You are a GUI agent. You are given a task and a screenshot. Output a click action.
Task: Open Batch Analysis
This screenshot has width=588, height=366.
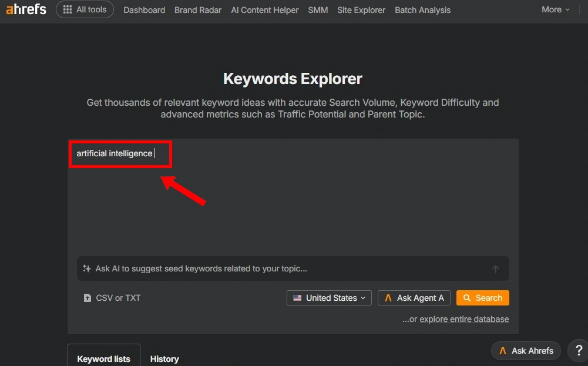(x=422, y=10)
